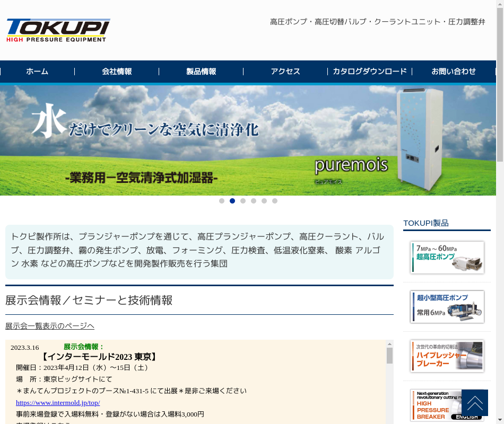Screen dimensions: 504x424
Task: Open the 超高圧ポンプ 7MPa~60MPa product banner
Action: click(447, 258)
